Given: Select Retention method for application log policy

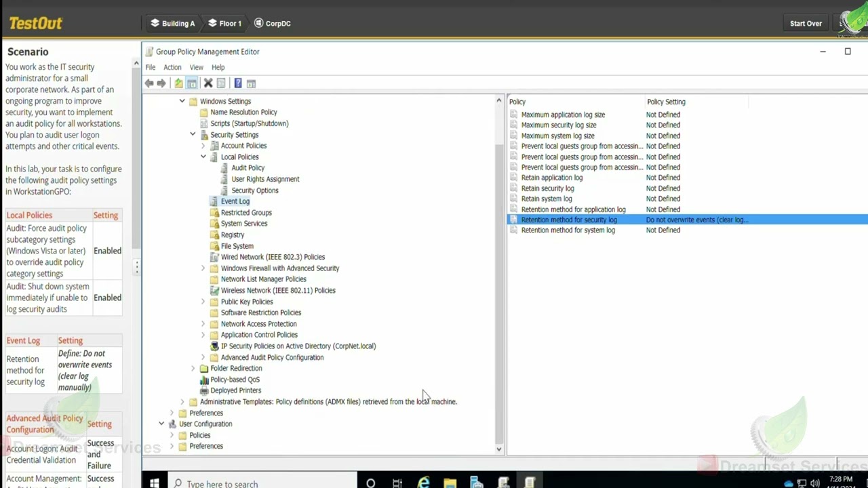Looking at the screenshot, I should pyautogui.click(x=574, y=209).
